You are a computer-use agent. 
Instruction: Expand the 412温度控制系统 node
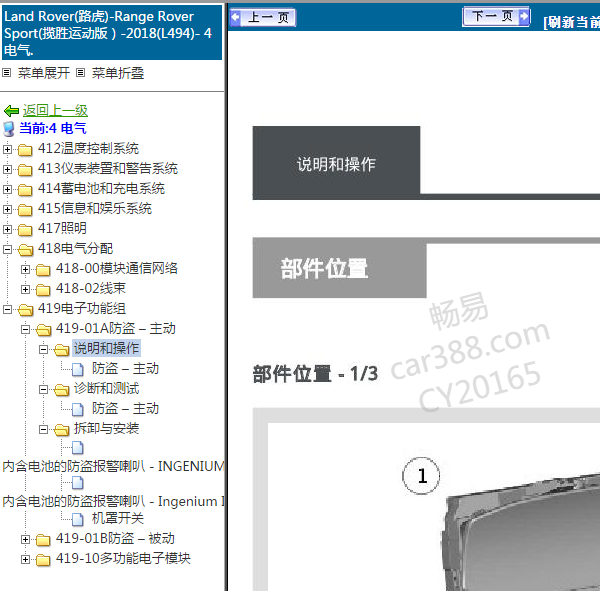click(x=7, y=149)
